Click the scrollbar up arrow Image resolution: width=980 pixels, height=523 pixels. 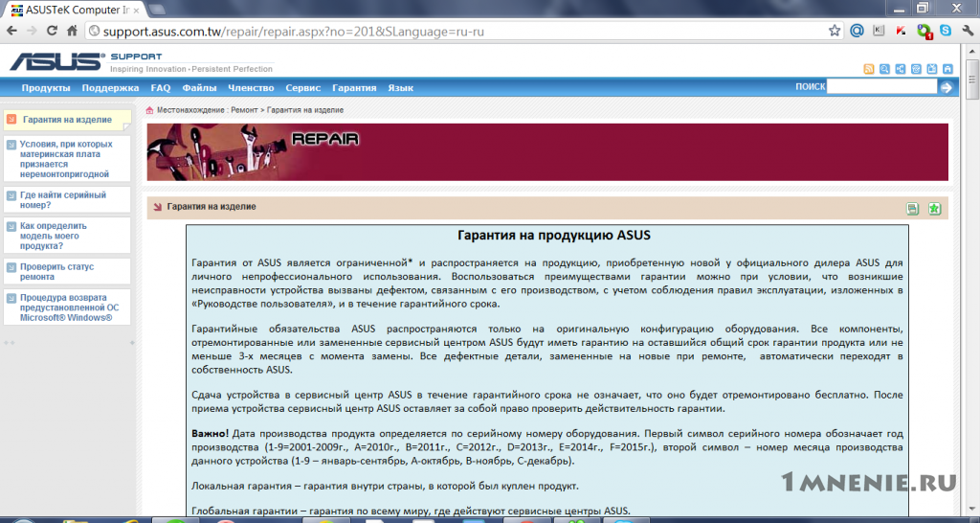[x=972, y=50]
